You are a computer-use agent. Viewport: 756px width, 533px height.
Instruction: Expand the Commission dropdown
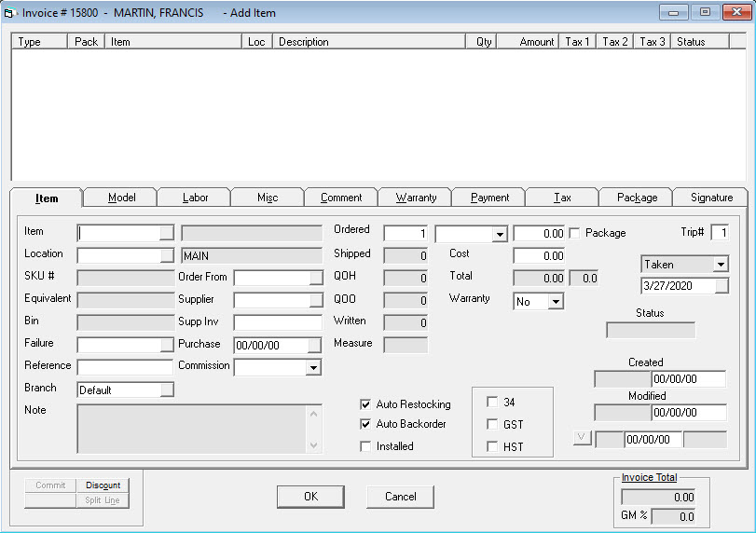click(313, 368)
